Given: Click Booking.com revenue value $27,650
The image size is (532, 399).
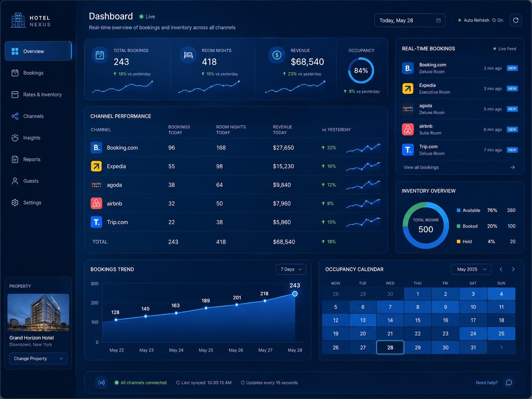Looking at the screenshot, I should pos(283,148).
